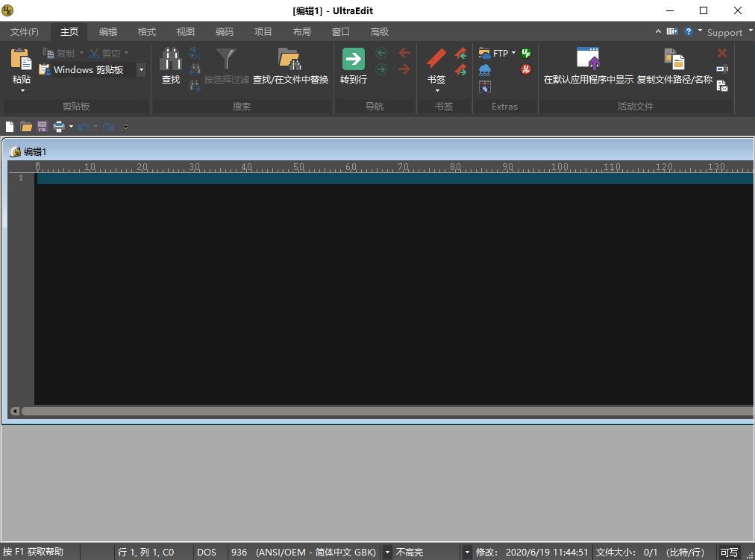Click the red X delete active file icon
The height and width of the screenshot is (560, 755).
pyautogui.click(x=721, y=53)
